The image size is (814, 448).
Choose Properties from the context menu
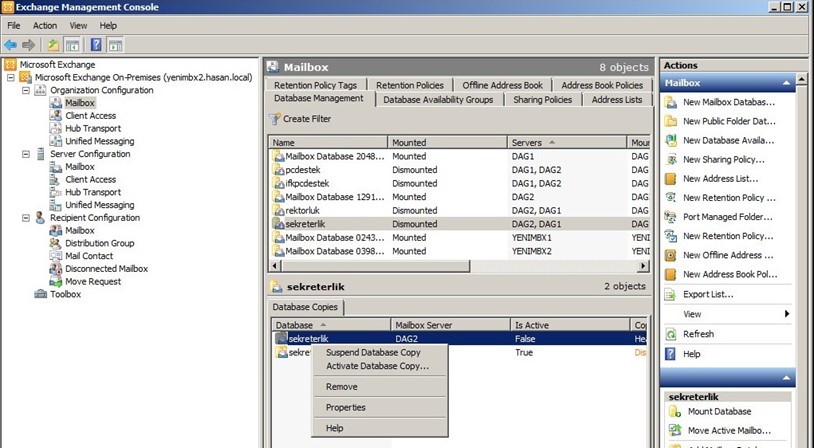click(379, 408)
